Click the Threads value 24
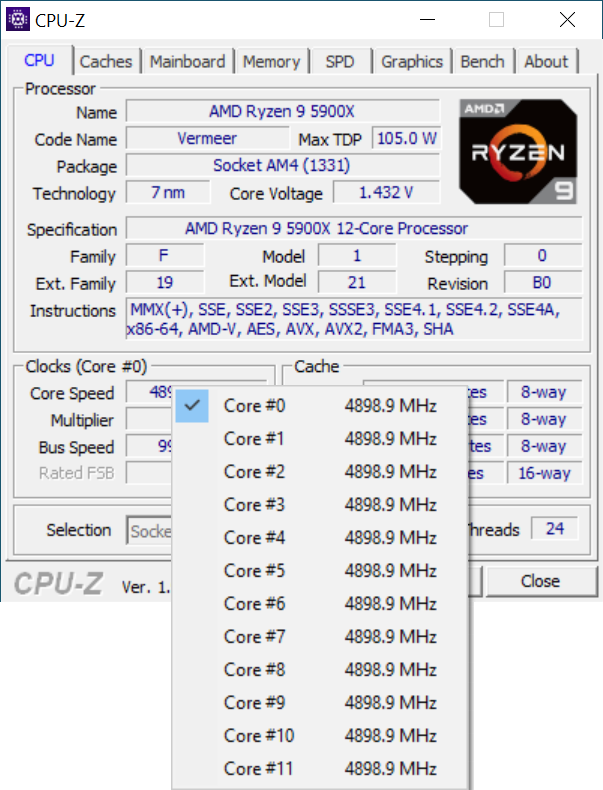Screen dimensions: 603x790 coord(555,529)
